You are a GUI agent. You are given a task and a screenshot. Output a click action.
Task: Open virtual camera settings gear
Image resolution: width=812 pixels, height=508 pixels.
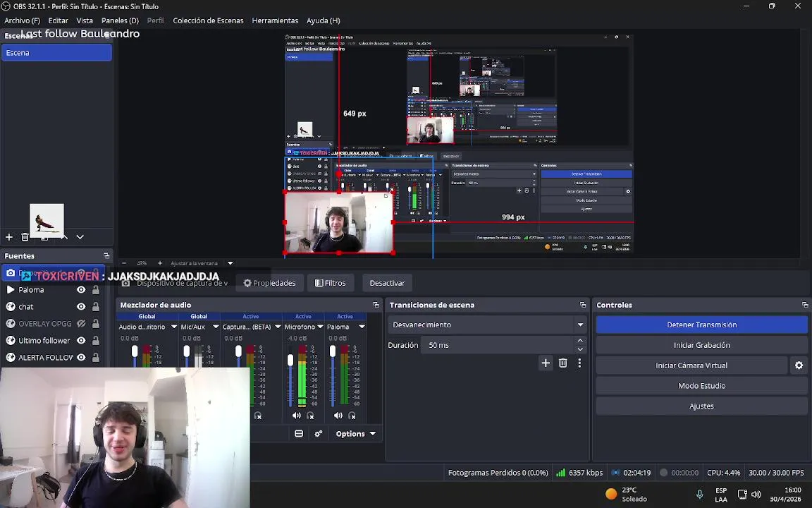click(799, 365)
